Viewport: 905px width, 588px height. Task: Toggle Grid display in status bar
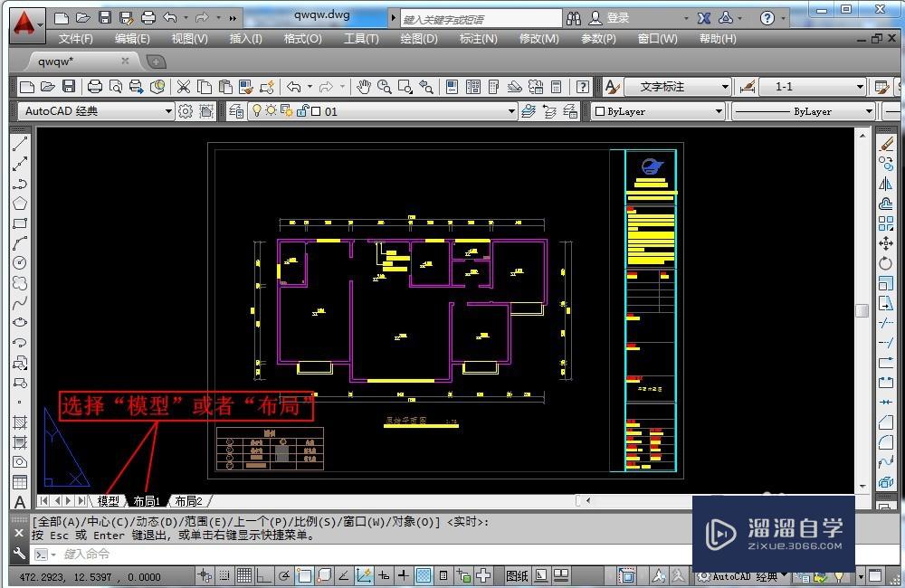(x=244, y=575)
